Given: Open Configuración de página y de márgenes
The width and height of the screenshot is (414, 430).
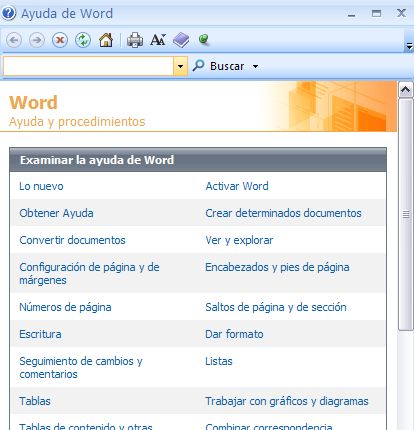Looking at the screenshot, I should tap(89, 274).
